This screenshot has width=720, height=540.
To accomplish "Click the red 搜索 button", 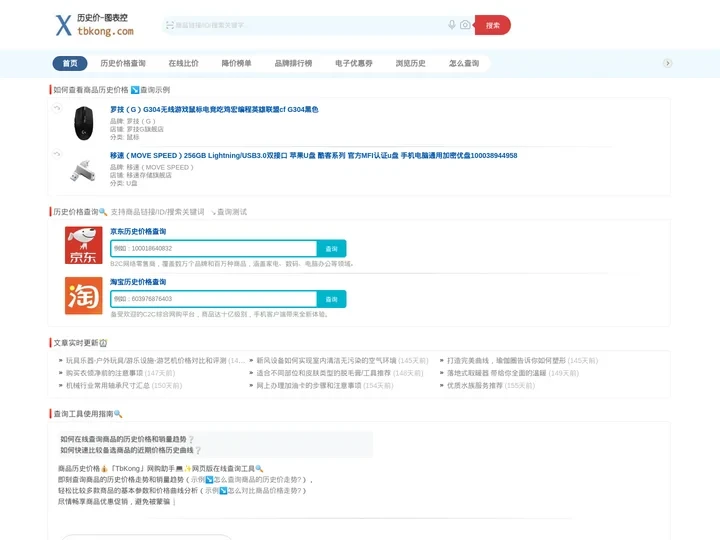I will pyautogui.click(x=493, y=25).
